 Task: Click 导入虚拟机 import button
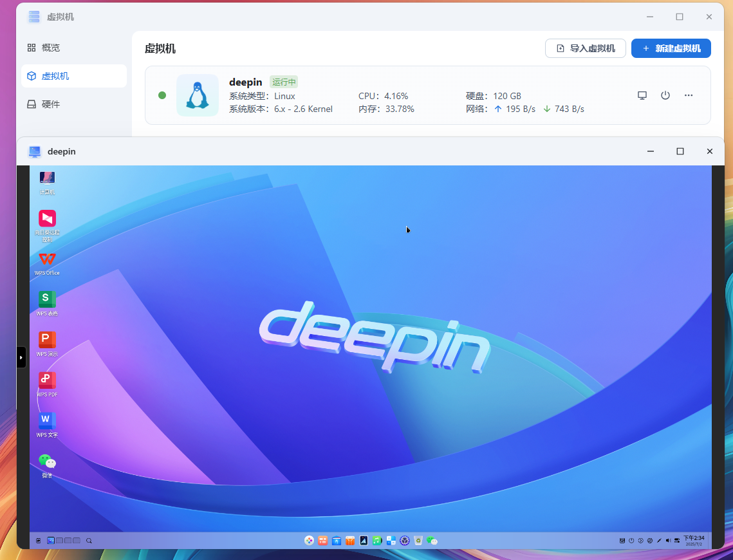585,48
